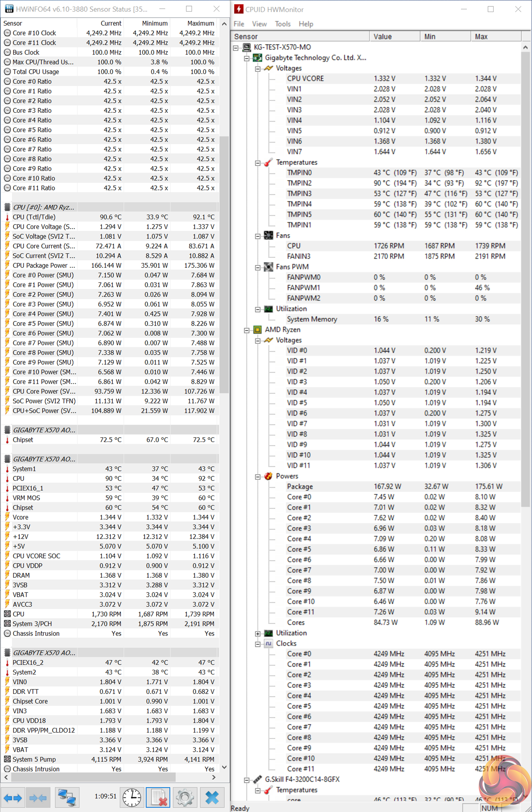Click the computer icon beside KG-TEST-X570-MO

247,47
